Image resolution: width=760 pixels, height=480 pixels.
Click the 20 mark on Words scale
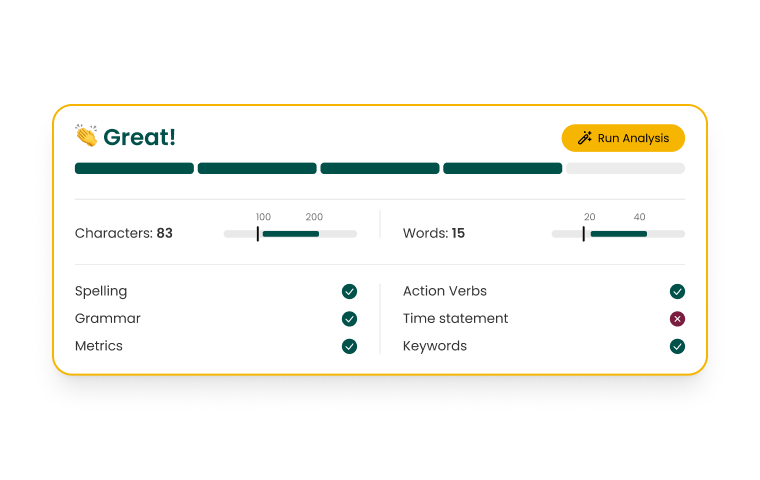pos(589,217)
